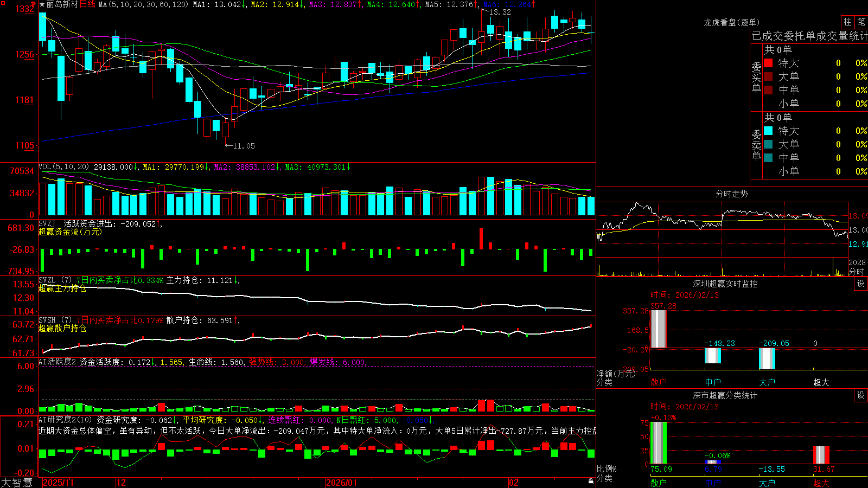Screen dimensions: 868x488
Task: Click the red question mark help icon
Action: 33,5
